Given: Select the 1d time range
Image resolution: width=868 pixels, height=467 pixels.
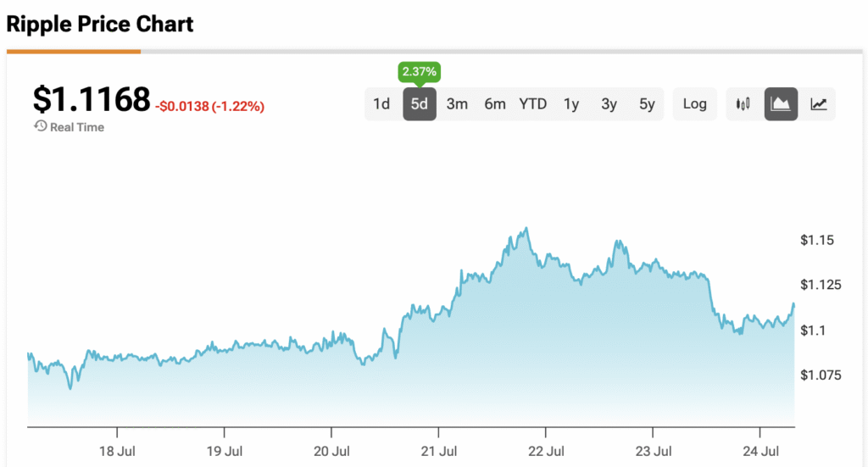Looking at the screenshot, I should coord(381,104).
